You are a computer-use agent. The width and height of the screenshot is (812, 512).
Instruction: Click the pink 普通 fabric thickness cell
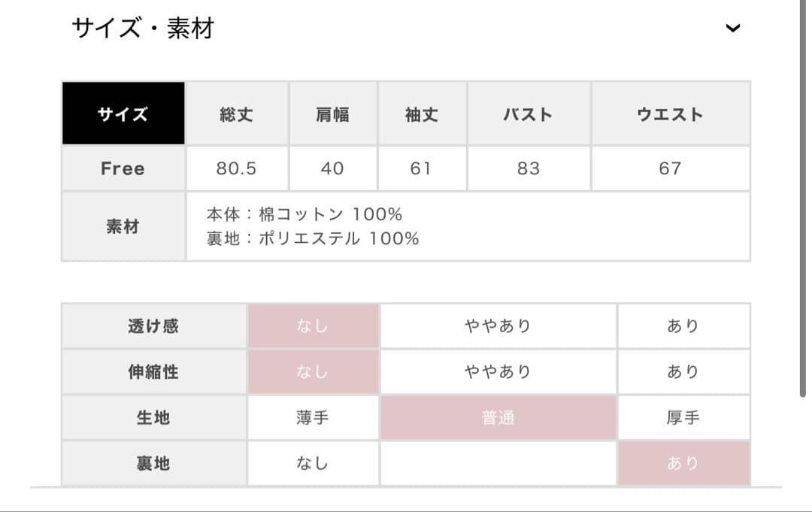tap(498, 418)
